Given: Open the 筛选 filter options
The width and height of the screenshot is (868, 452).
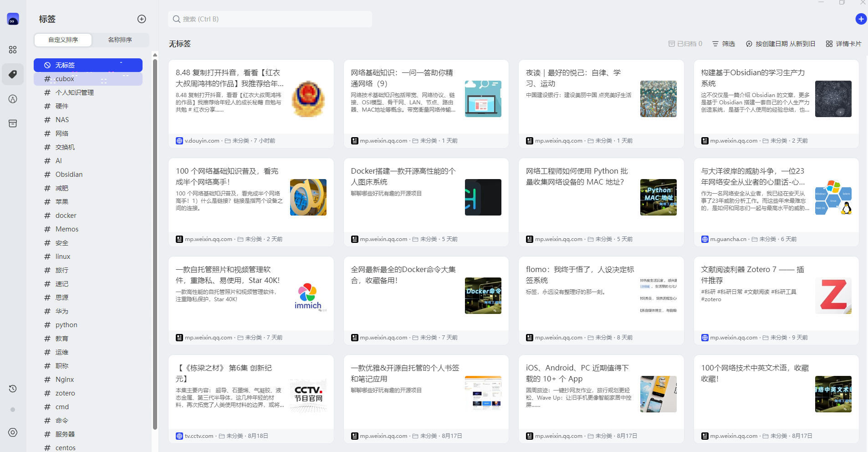Looking at the screenshot, I should coord(724,44).
